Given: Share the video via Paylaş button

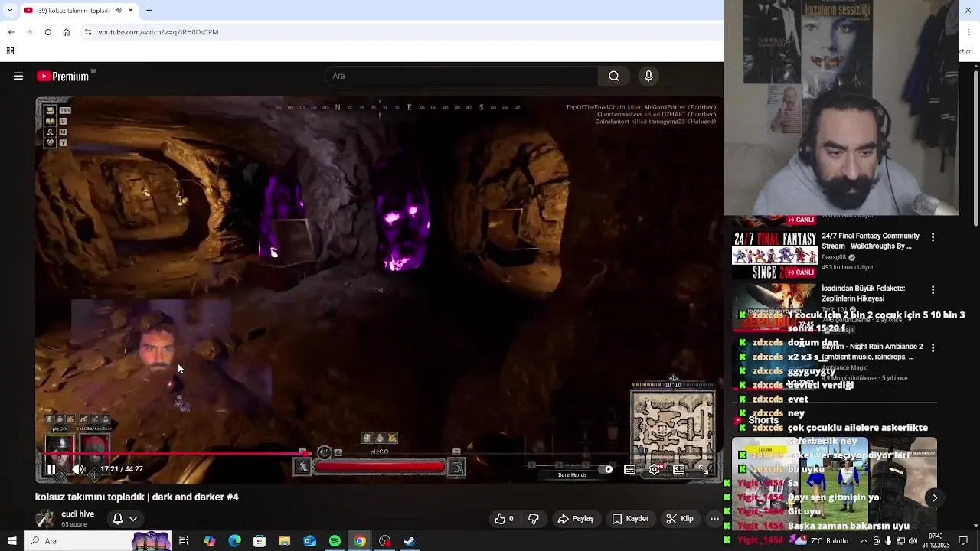Looking at the screenshot, I should pos(576,518).
